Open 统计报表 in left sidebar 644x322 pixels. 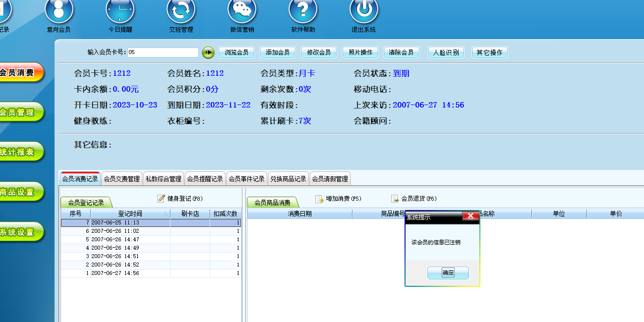(20, 152)
